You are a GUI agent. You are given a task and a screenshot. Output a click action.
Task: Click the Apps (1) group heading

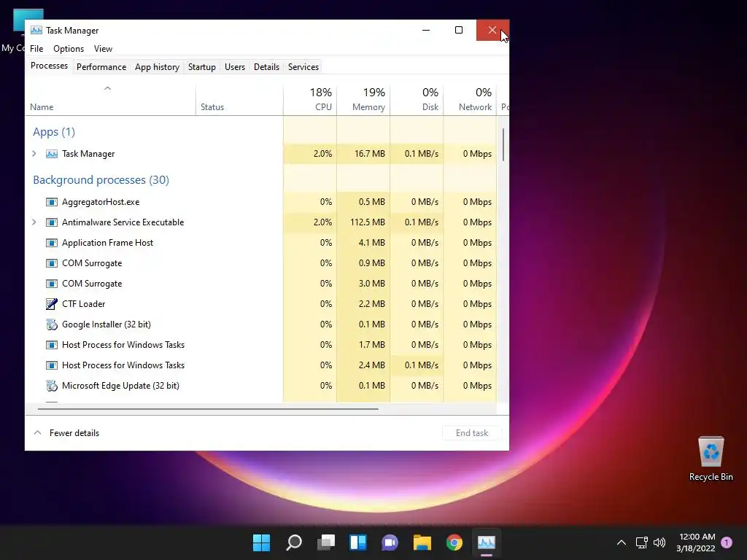pos(54,132)
